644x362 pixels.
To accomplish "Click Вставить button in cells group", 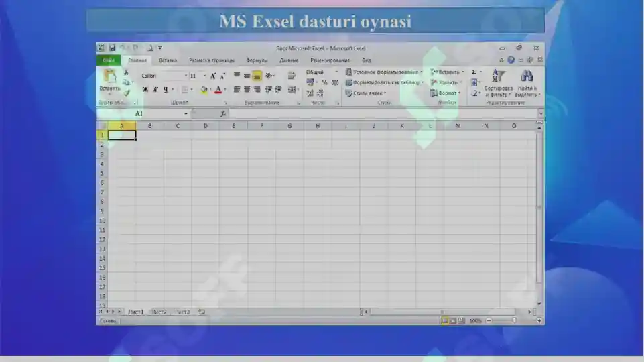I will (447, 72).
